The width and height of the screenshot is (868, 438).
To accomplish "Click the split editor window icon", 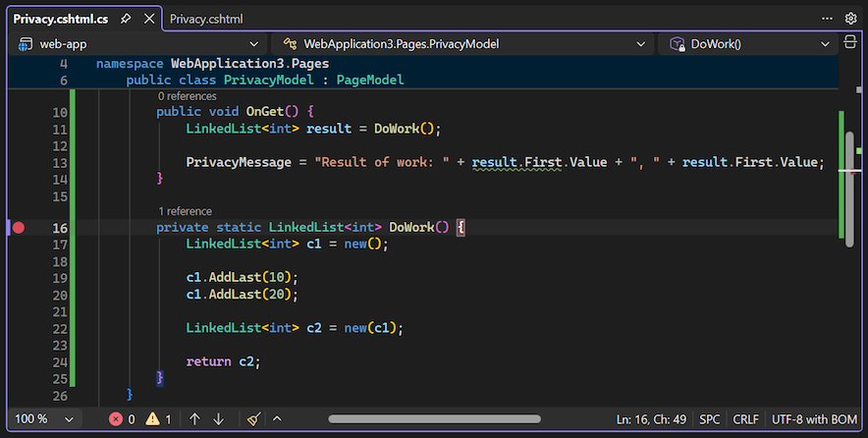I will click(x=850, y=42).
